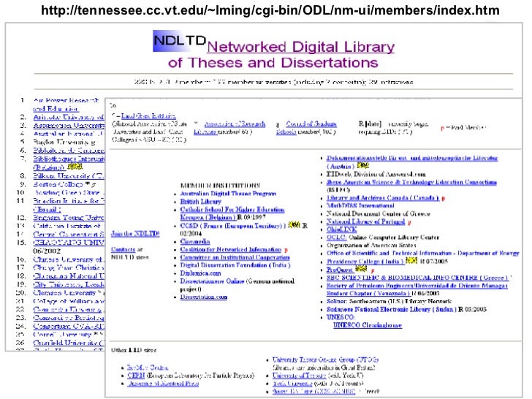532x399 pixels.
Task: Open Coalition for Networked Information link
Action: click(231, 249)
